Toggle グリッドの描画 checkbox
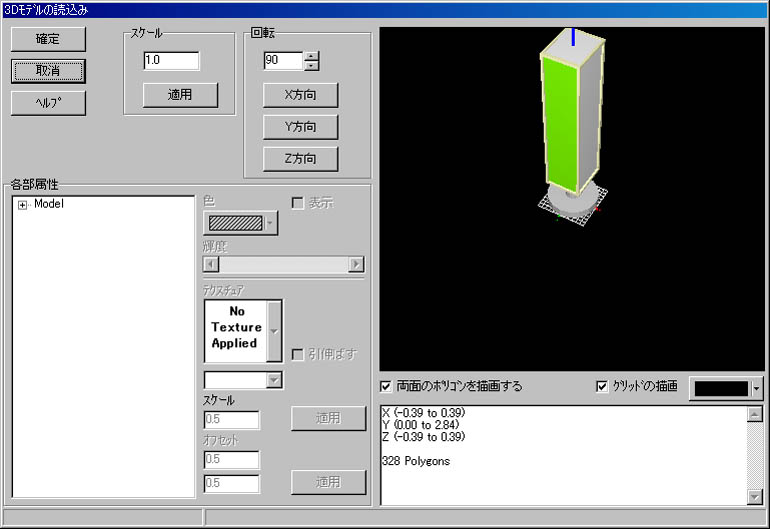The width and height of the screenshot is (770, 529). point(602,387)
